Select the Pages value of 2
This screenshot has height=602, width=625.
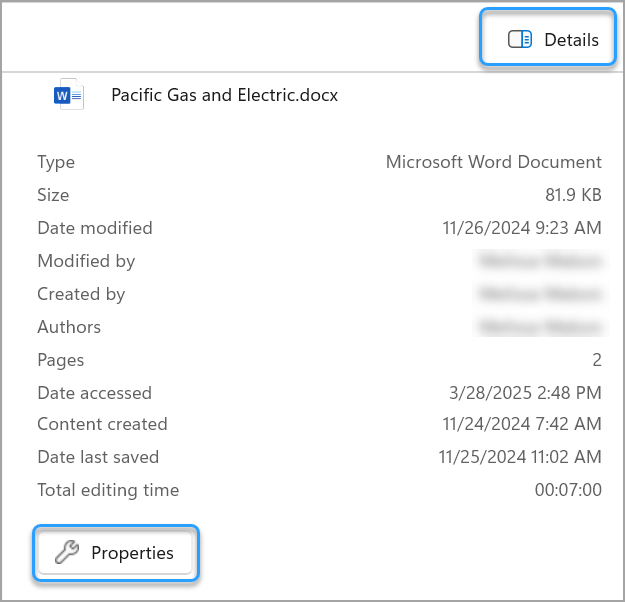(596, 360)
